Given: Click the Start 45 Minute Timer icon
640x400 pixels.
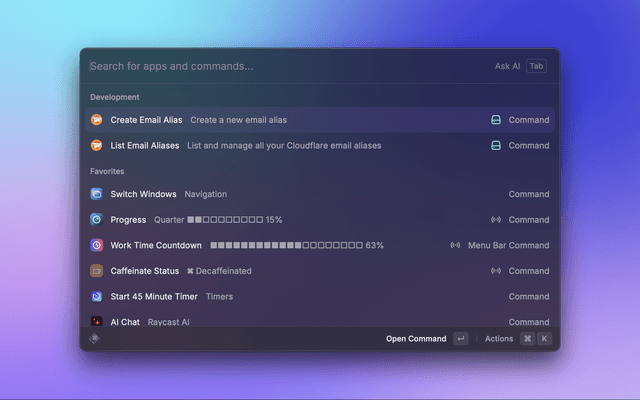Looking at the screenshot, I should coord(97,296).
